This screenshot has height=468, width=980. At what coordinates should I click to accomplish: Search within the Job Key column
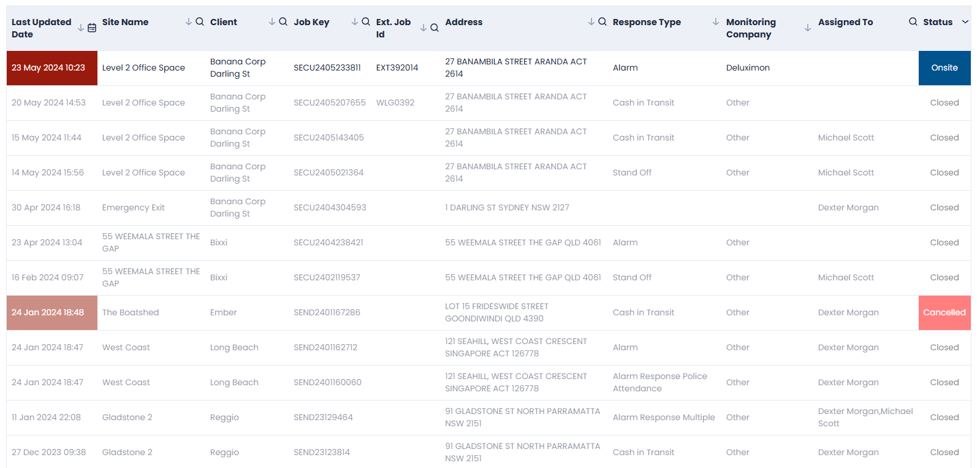pyautogui.click(x=366, y=21)
